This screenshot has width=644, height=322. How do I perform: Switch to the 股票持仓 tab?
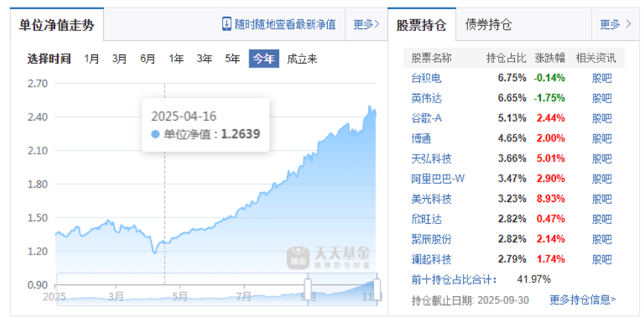coord(421,25)
